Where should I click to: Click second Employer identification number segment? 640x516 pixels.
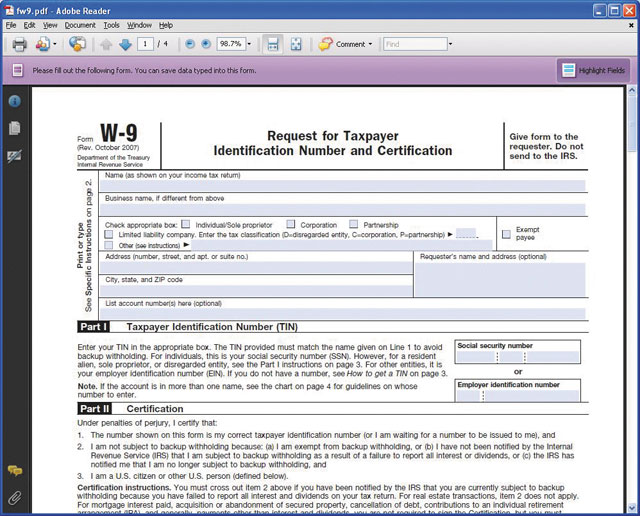point(532,396)
